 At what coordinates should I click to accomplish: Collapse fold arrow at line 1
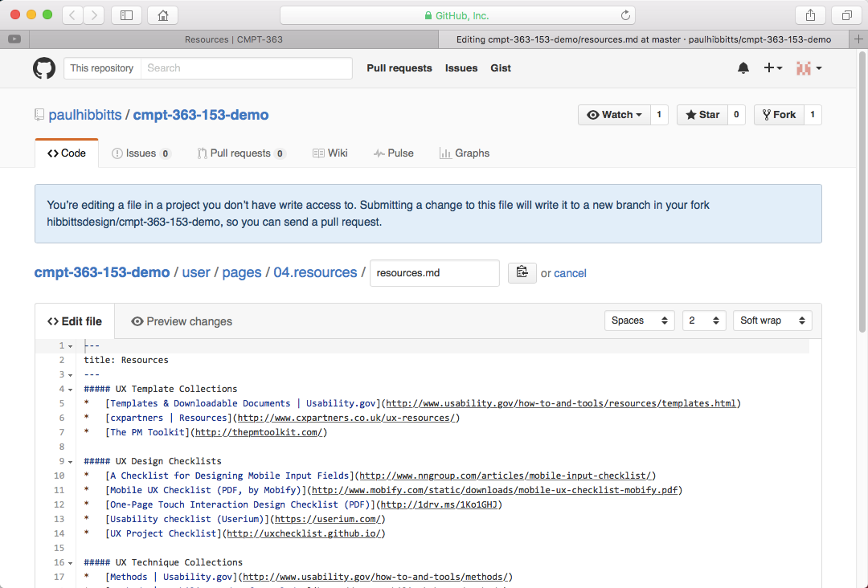(x=70, y=346)
